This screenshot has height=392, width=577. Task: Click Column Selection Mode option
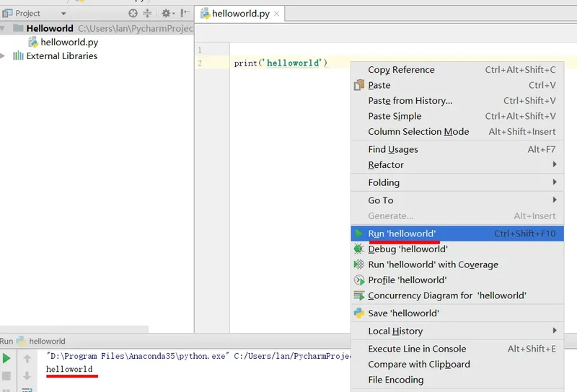(418, 132)
